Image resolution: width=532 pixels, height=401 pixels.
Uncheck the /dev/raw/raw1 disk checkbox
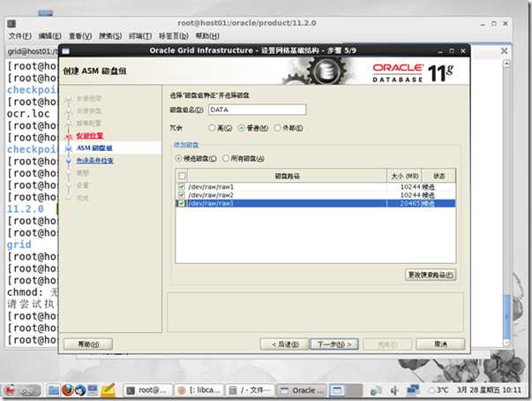(x=181, y=186)
